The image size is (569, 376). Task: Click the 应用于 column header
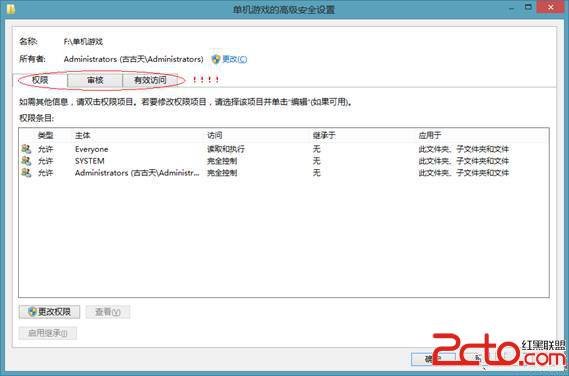(430, 135)
